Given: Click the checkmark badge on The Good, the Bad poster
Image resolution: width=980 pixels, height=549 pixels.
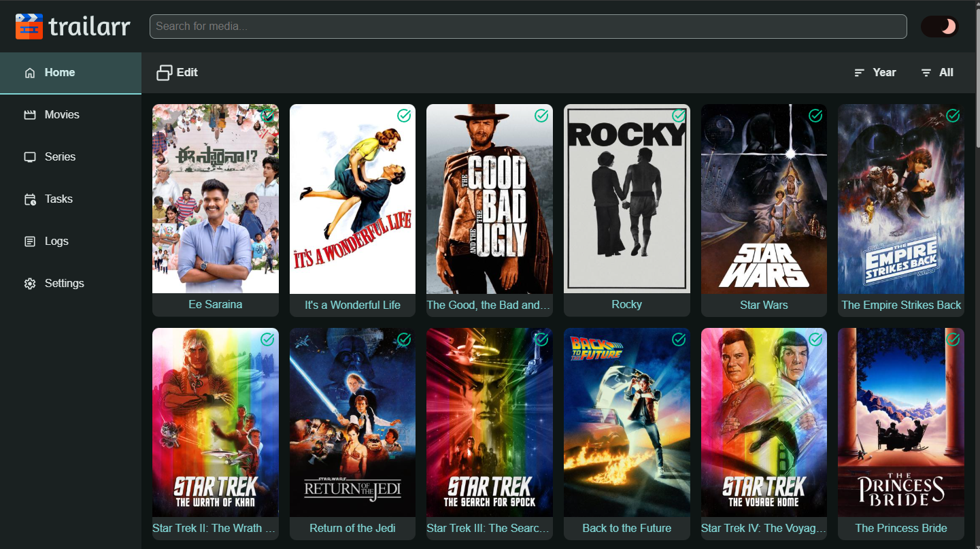Looking at the screenshot, I should tap(541, 116).
